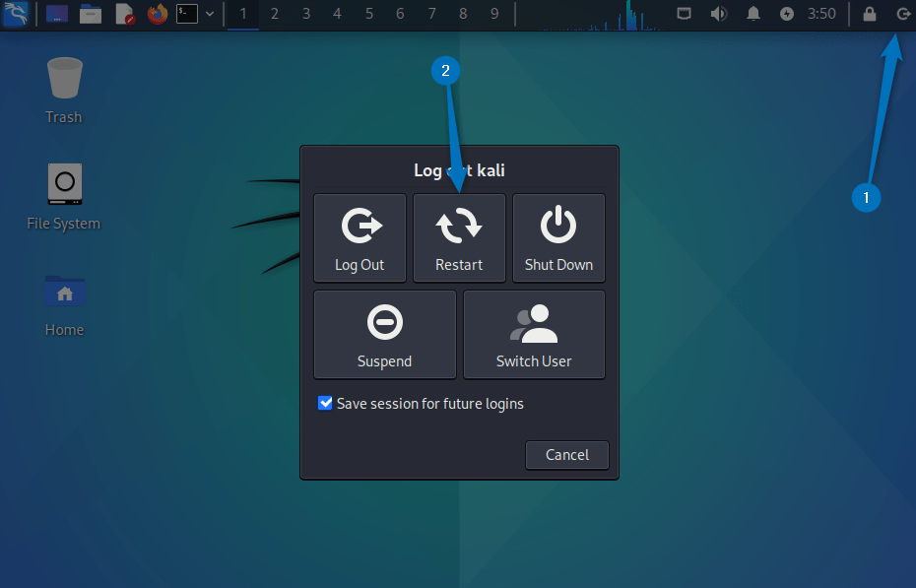Click the network status icon in the tray
Image resolution: width=916 pixels, height=588 pixels.
click(x=685, y=14)
